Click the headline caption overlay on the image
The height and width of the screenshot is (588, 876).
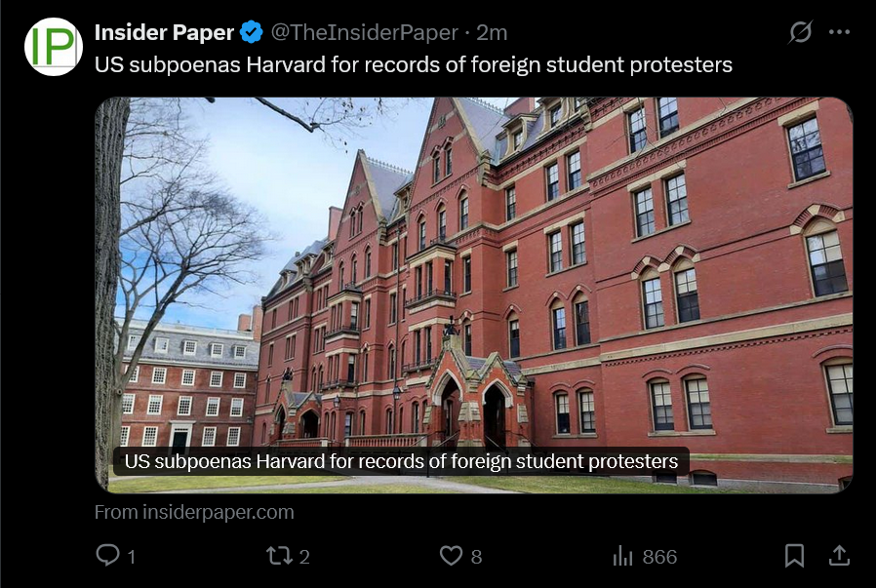click(x=401, y=461)
